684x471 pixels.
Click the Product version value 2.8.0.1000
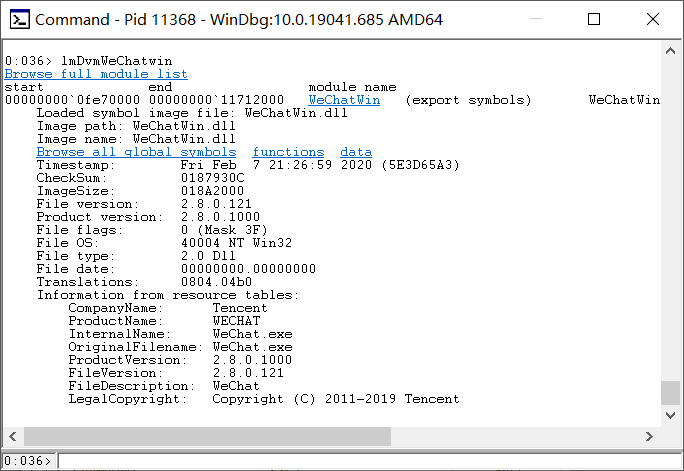click(x=220, y=217)
